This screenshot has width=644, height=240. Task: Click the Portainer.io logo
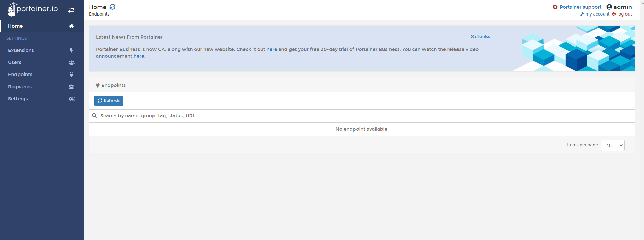coord(33,9)
